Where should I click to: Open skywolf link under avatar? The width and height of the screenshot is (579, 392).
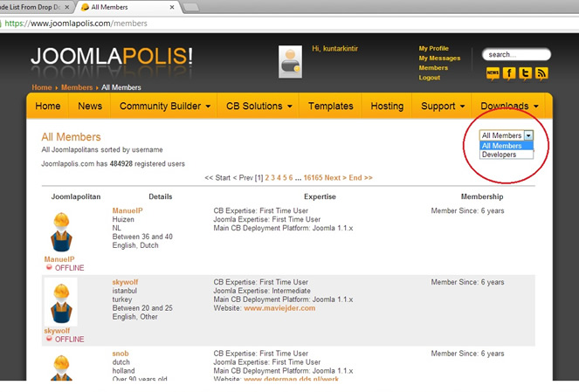(57, 331)
